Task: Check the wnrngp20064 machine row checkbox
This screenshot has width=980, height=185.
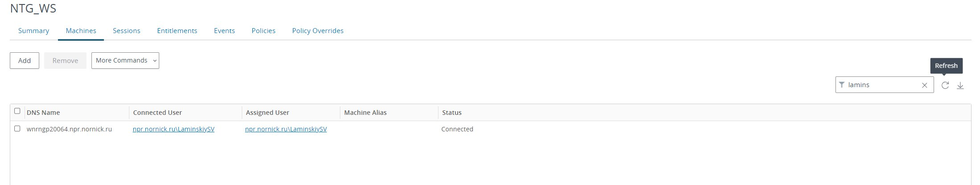Action: coord(17,129)
